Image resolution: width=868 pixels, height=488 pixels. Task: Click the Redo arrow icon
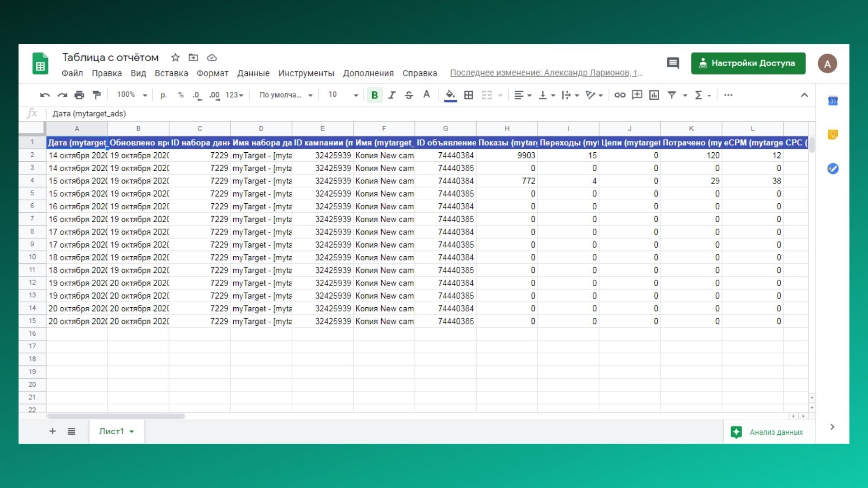[62, 95]
